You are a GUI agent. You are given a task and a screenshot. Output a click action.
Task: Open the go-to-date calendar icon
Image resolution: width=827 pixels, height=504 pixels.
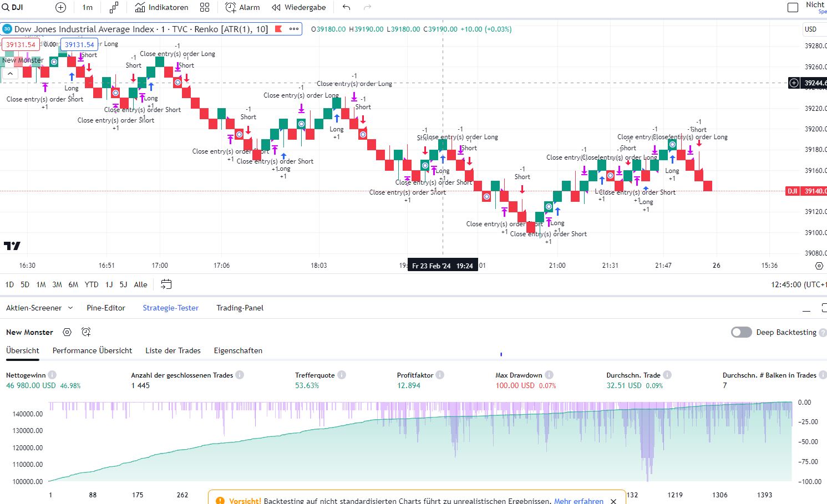(x=166, y=284)
